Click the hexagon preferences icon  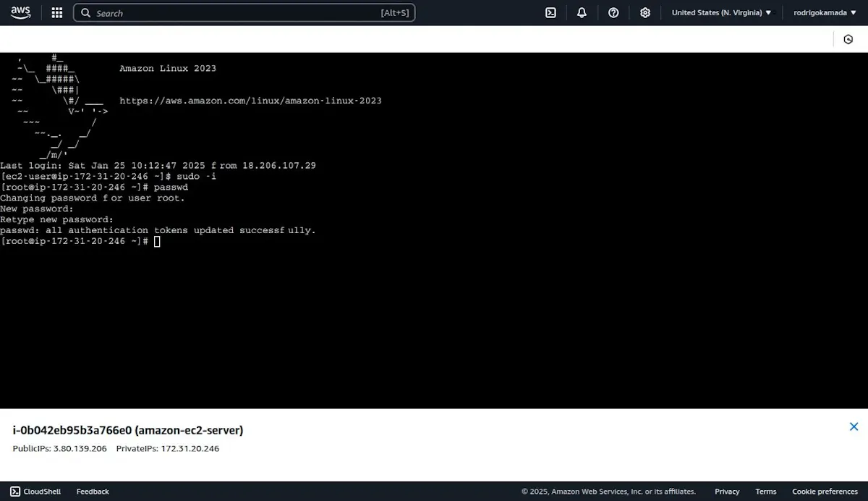[848, 39]
